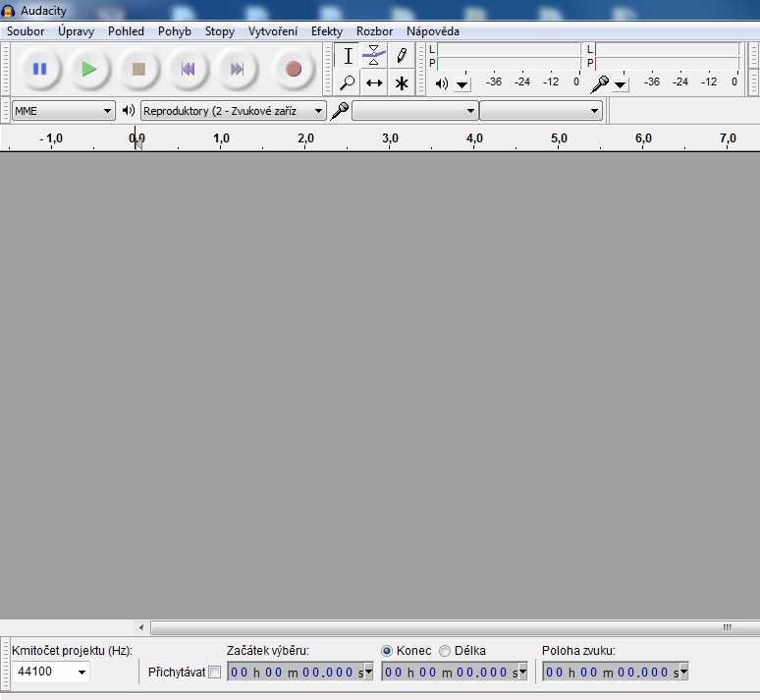Select the Délka radio button
Screen dimensions: 760x700
coord(445,651)
